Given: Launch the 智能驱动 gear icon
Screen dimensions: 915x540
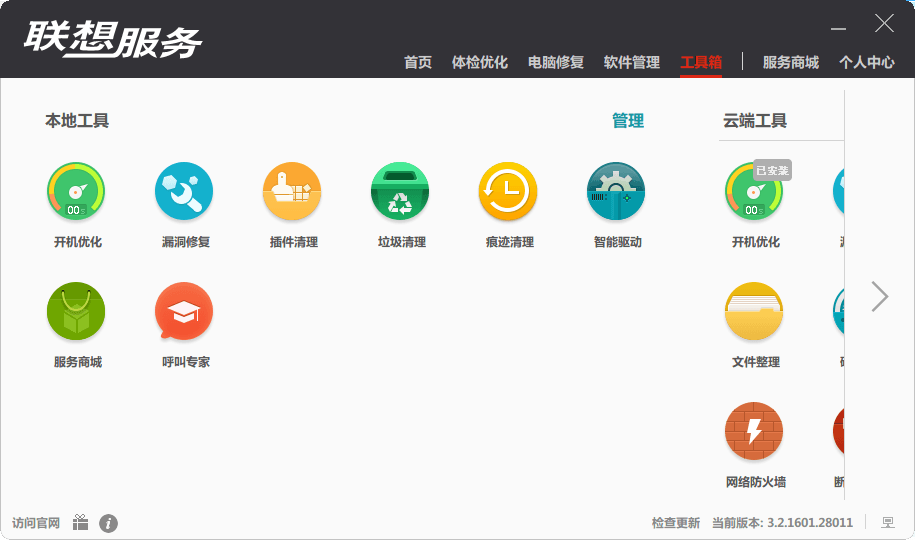Looking at the screenshot, I should click(x=616, y=191).
